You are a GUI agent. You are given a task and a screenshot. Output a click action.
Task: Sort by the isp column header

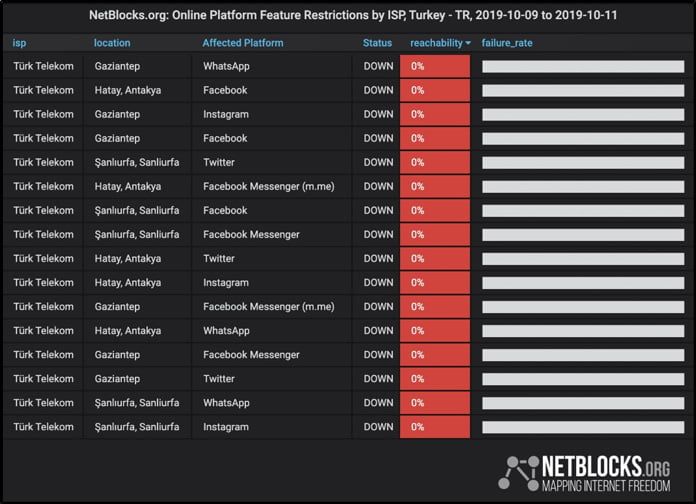[x=19, y=43]
